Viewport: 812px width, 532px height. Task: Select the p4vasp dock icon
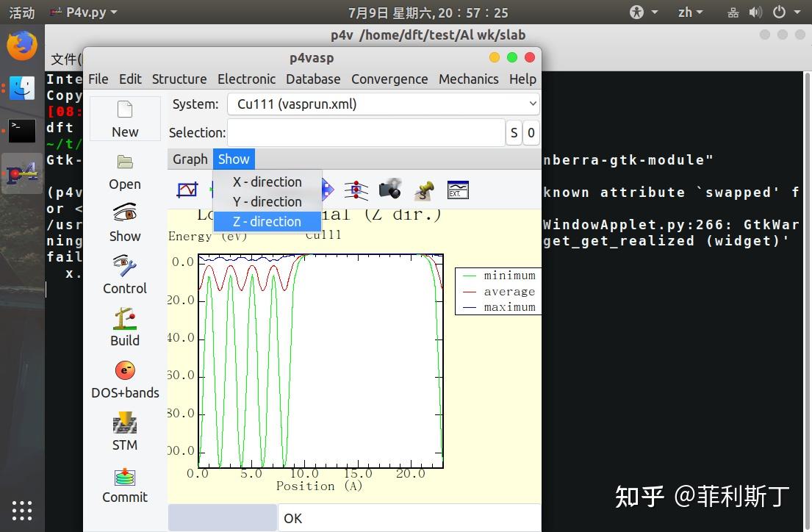[x=22, y=174]
